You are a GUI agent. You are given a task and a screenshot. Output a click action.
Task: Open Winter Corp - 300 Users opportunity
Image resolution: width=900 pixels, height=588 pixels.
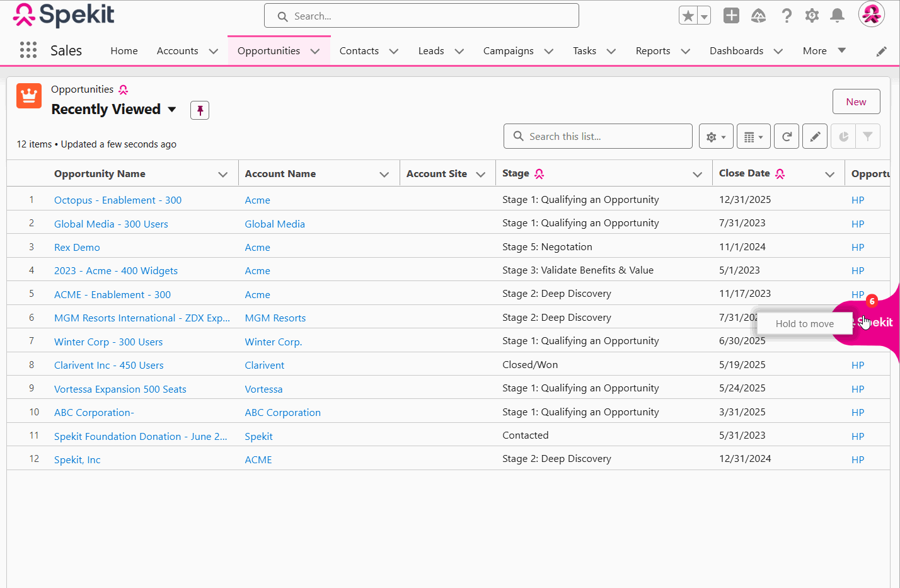click(108, 342)
